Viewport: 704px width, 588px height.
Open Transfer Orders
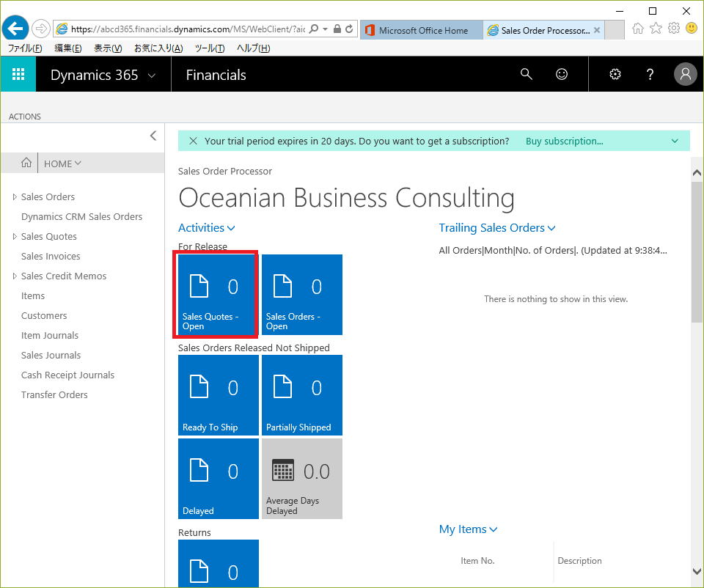point(54,394)
